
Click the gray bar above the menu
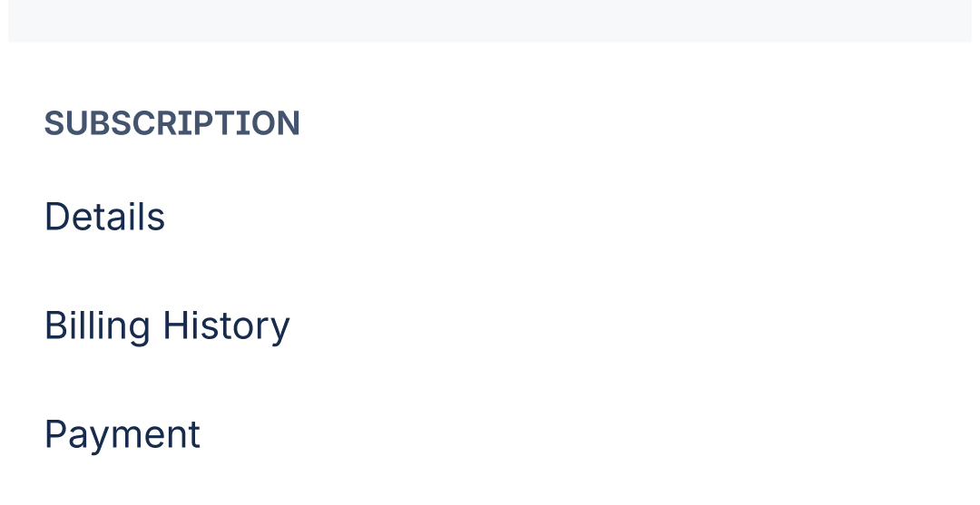(x=490, y=20)
